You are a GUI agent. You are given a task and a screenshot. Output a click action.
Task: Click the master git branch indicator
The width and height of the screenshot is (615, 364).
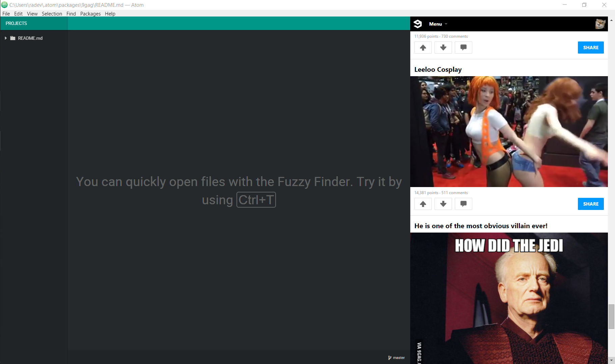(x=396, y=358)
